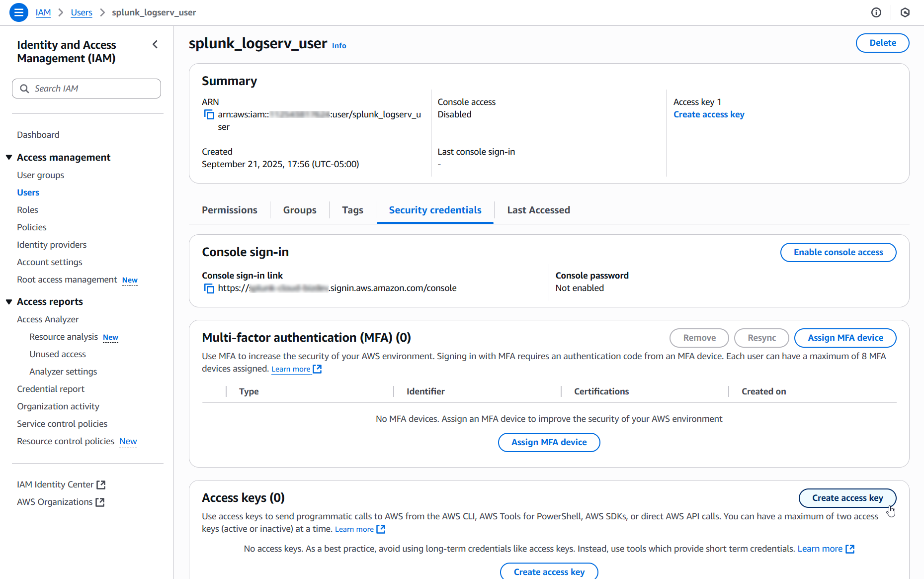924x579 pixels.
Task: Click the info circle icon in header
Action: (x=876, y=12)
